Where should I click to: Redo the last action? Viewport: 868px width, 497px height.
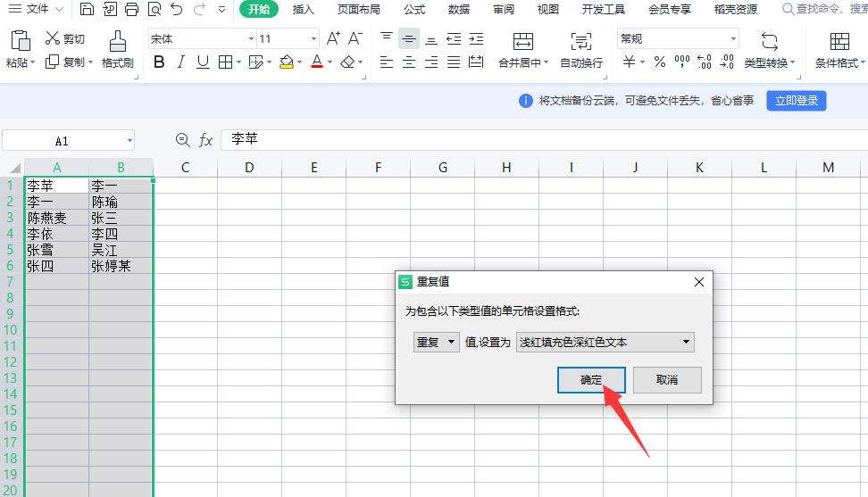coord(199,9)
